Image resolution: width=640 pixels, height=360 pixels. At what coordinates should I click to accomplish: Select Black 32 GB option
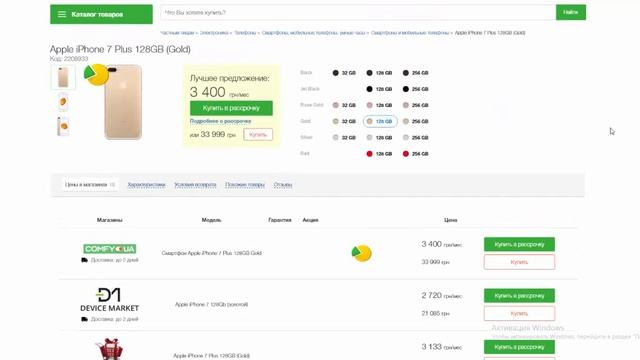344,73
